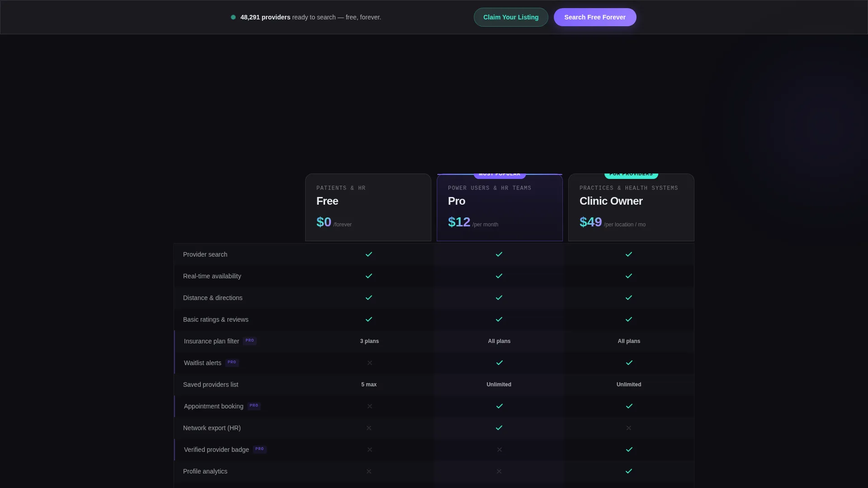The width and height of the screenshot is (868, 488).
Task: Click Clinic Owner X for Network export (HR)
Action: (629, 428)
